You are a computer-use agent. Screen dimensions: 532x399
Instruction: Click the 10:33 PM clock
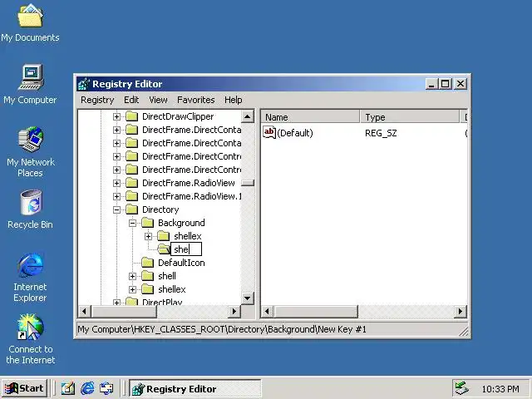[x=500, y=389]
